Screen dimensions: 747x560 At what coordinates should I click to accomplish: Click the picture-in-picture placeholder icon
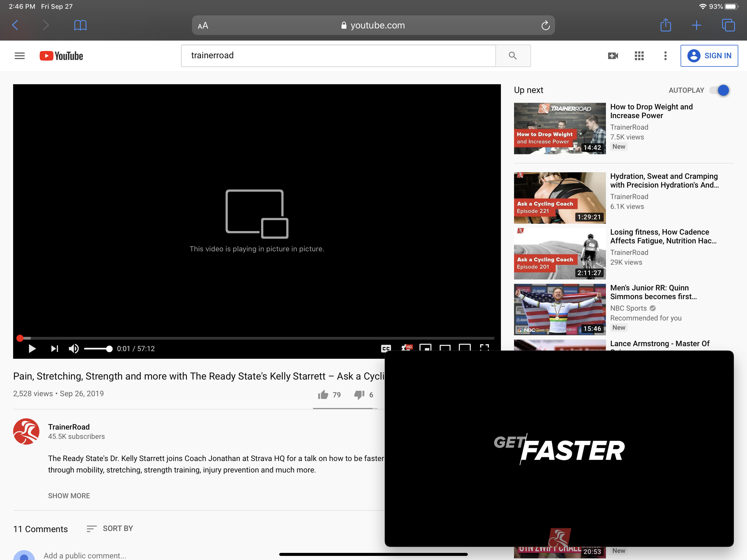257,214
